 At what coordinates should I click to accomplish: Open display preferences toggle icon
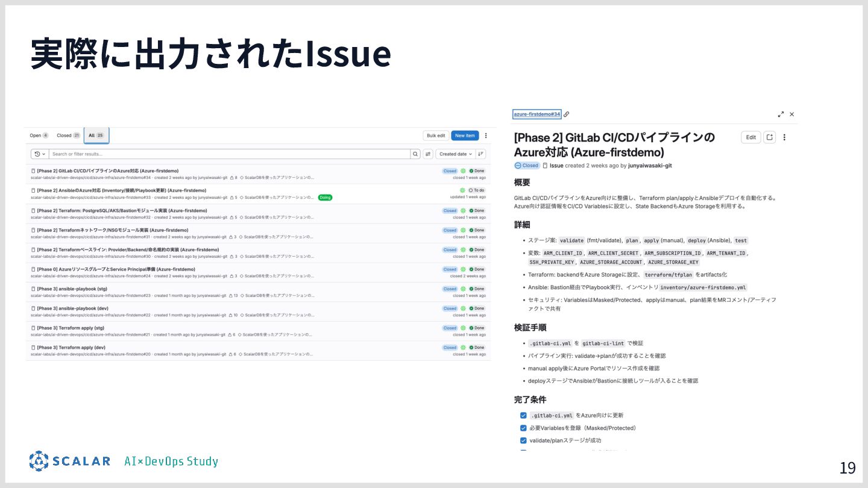click(x=428, y=154)
